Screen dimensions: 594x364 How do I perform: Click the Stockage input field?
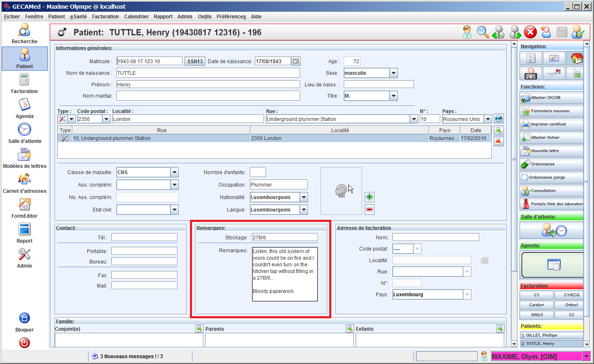click(285, 238)
